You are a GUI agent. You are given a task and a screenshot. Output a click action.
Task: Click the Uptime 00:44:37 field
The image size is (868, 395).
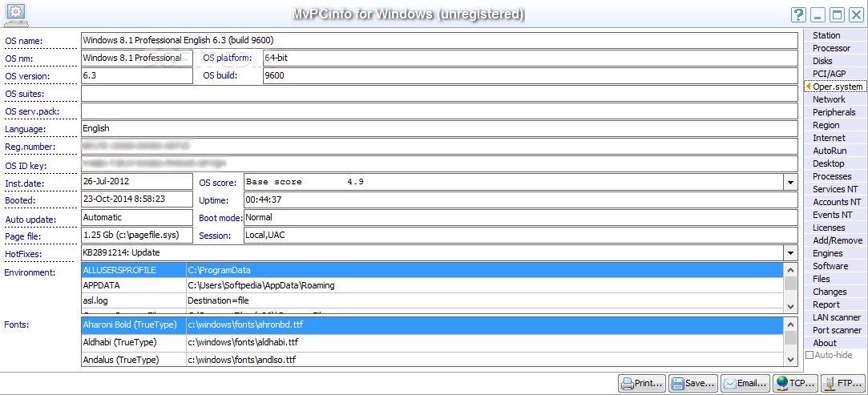[520, 200]
